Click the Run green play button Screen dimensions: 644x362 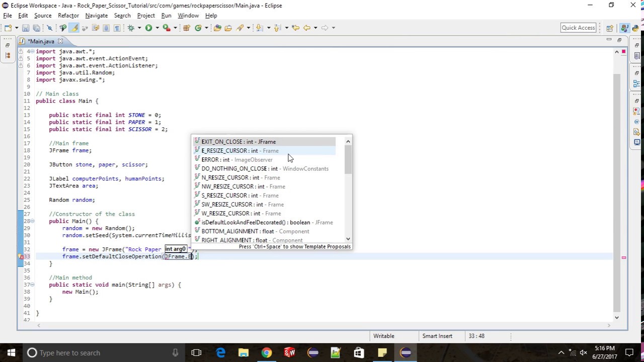pyautogui.click(x=148, y=28)
